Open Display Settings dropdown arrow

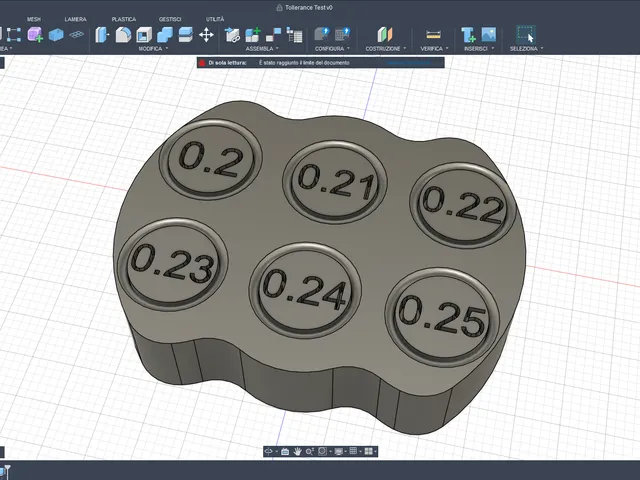(345, 451)
